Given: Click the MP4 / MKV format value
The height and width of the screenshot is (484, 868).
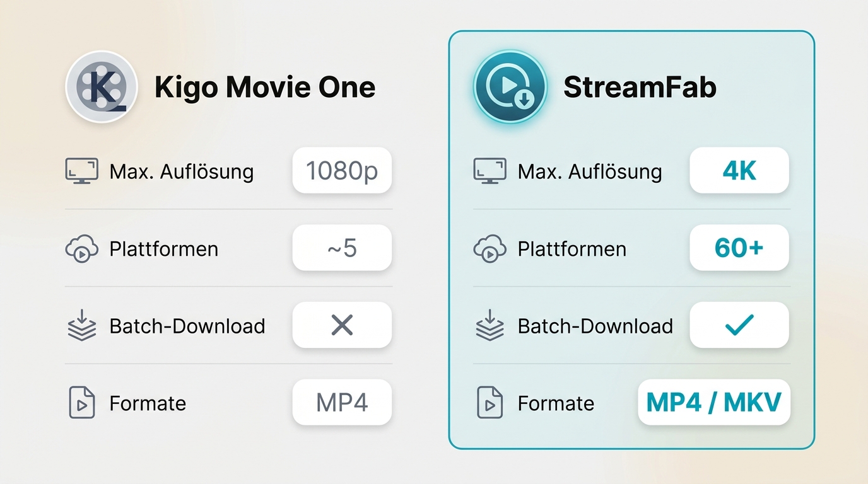Looking at the screenshot, I should pos(714,402).
